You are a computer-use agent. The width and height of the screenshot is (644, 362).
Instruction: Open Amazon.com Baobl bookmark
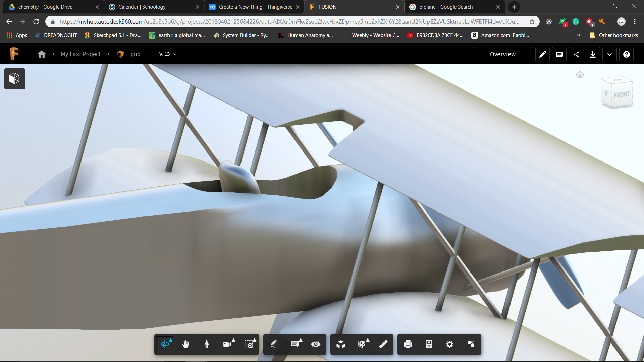(500, 35)
